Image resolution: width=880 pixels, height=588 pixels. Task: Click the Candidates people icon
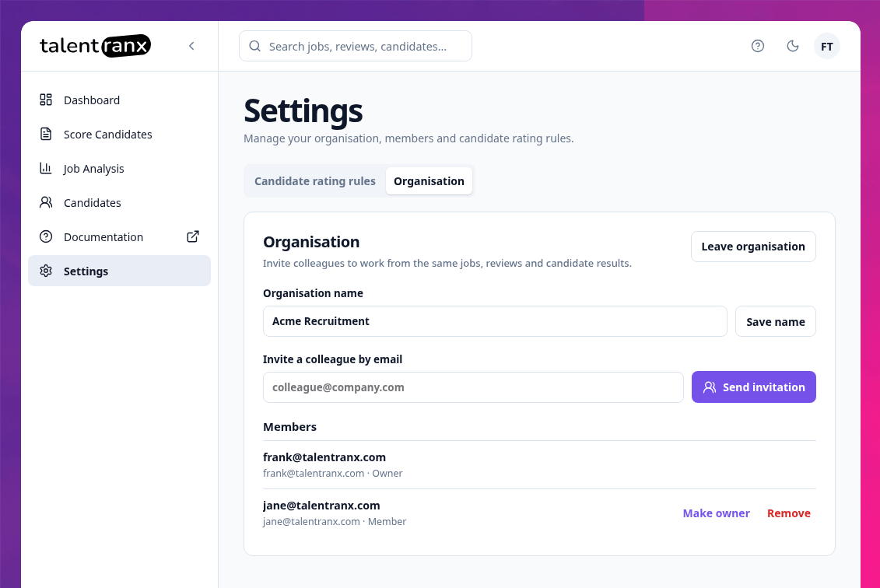click(x=46, y=202)
